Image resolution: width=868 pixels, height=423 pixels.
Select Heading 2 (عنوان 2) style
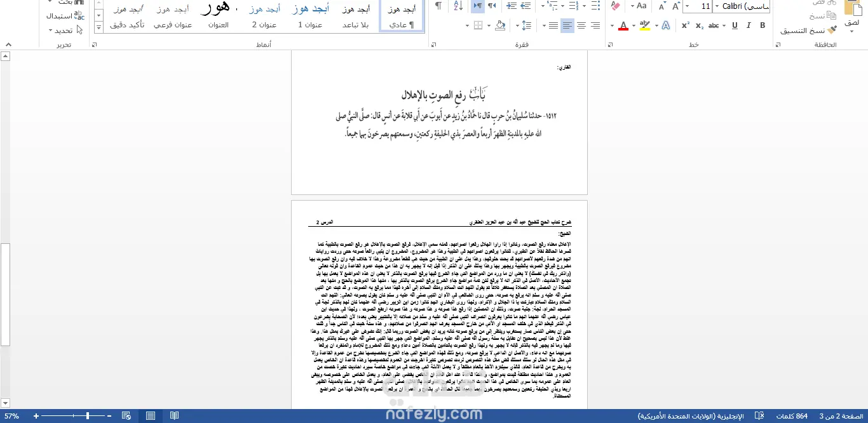(x=264, y=16)
